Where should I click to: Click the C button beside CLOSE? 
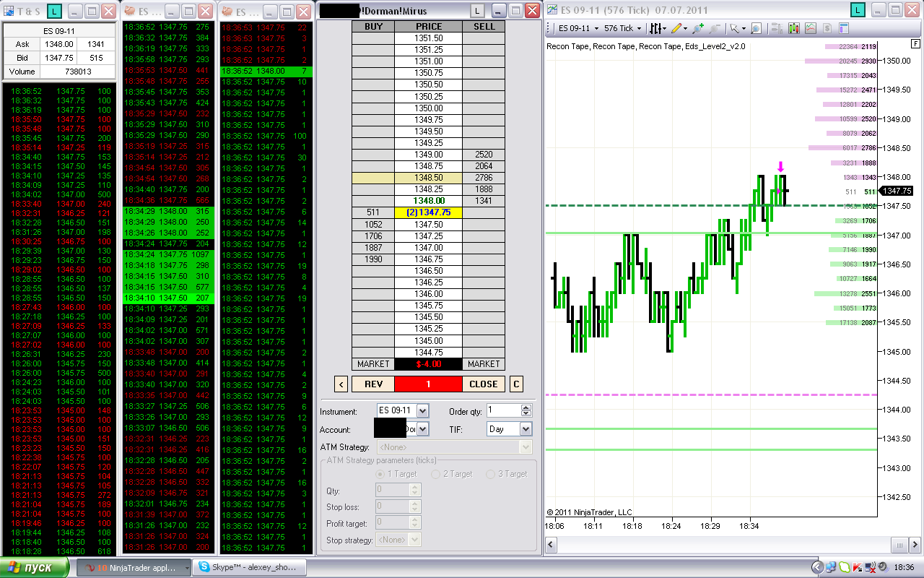point(516,384)
